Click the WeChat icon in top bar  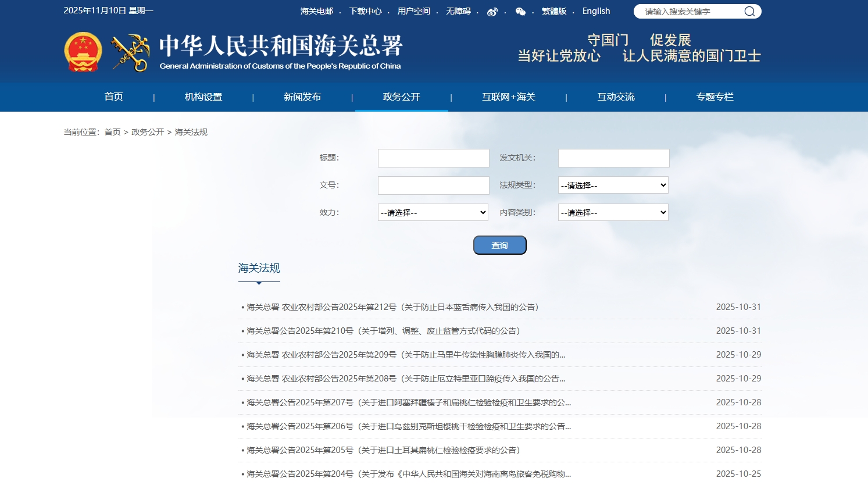pos(520,12)
